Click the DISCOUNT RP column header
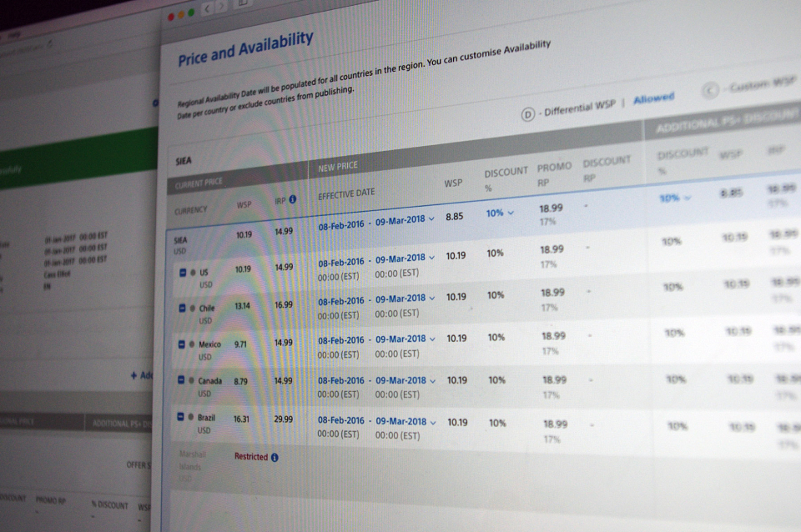The height and width of the screenshot is (532, 801). [607, 170]
